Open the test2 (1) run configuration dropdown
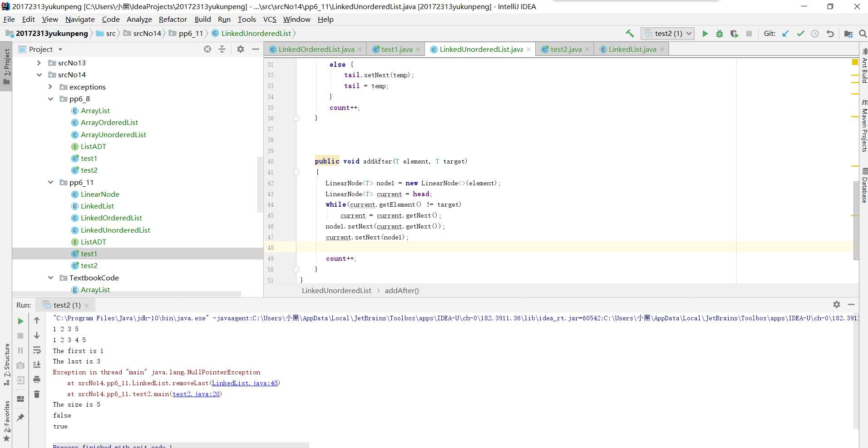The height and width of the screenshot is (448, 868). pos(667,34)
